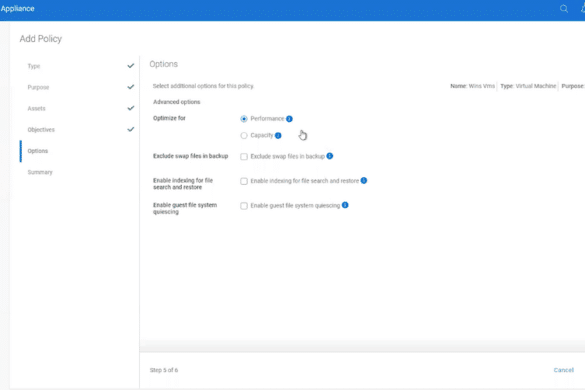Viewport: 585px width, 390px height.
Task: Go to the Type step
Action: (x=34, y=66)
